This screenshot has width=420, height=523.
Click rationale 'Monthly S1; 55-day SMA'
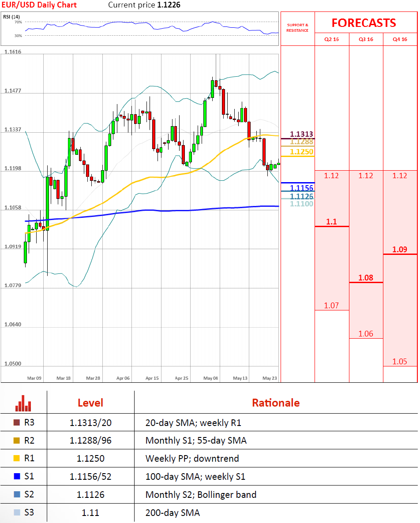click(196, 441)
